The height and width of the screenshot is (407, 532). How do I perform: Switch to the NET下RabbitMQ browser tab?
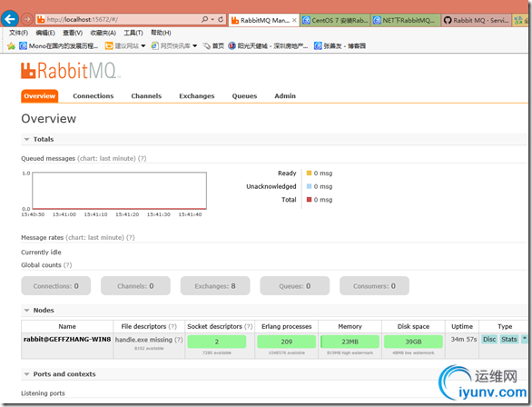406,20
